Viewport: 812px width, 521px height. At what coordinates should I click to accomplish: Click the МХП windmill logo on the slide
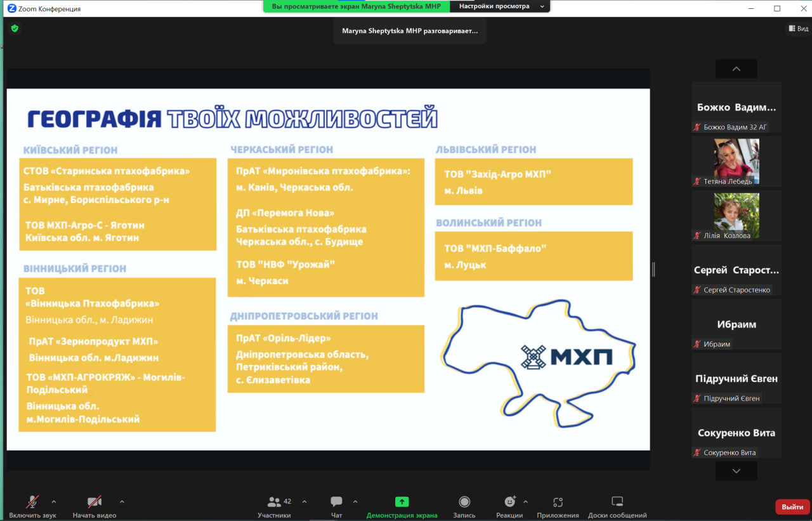(x=534, y=357)
